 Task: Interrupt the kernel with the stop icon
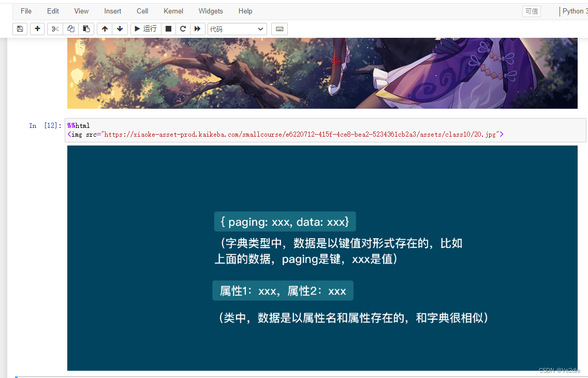tap(168, 28)
